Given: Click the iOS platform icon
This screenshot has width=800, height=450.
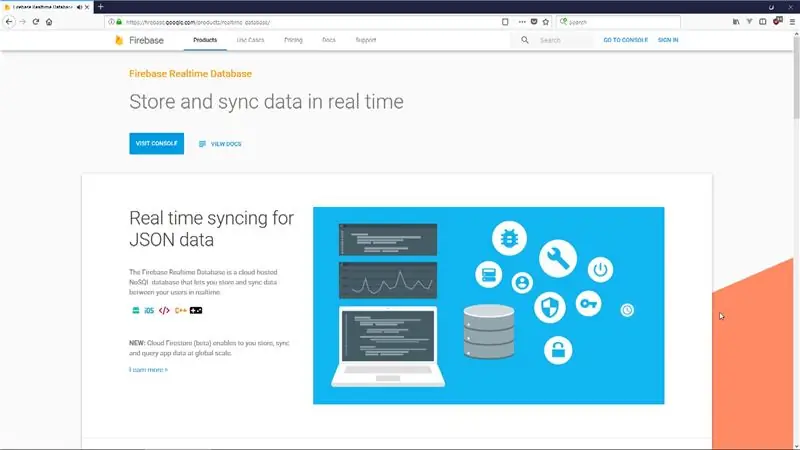Looking at the screenshot, I should (x=149, y=310).
